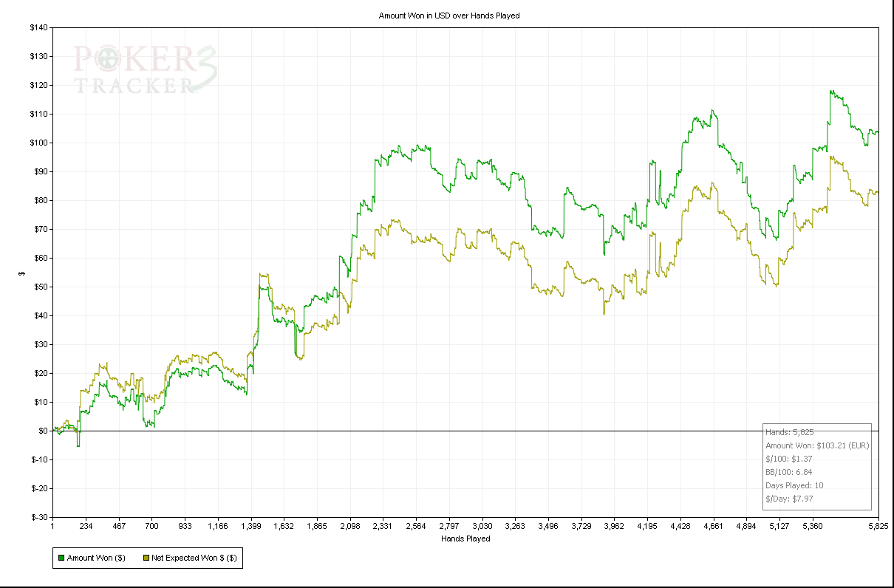Click the $20 y-axis label

point(41,374)
